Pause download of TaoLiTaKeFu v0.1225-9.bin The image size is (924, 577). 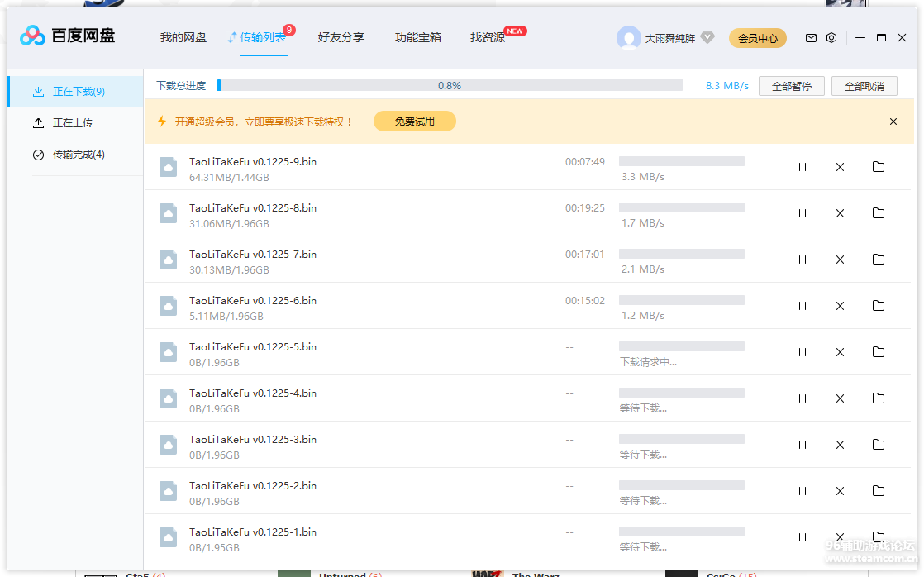coord(802,167)
